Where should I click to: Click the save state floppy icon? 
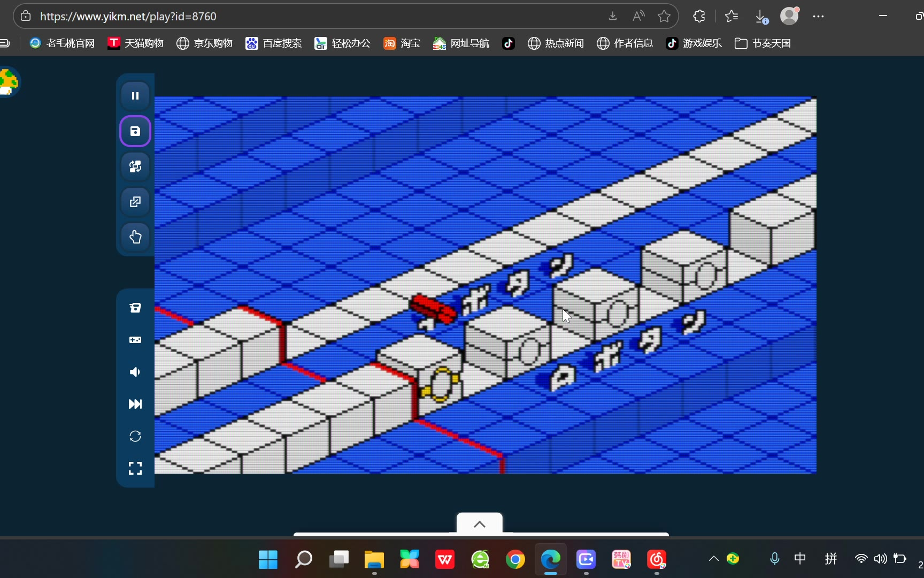tap(135, 131)
